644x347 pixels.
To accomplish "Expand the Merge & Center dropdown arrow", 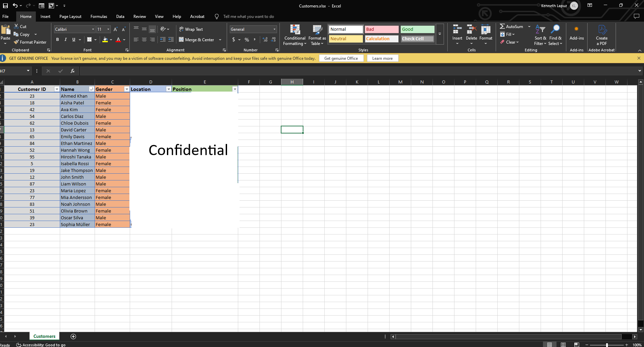I will [220, 40].
